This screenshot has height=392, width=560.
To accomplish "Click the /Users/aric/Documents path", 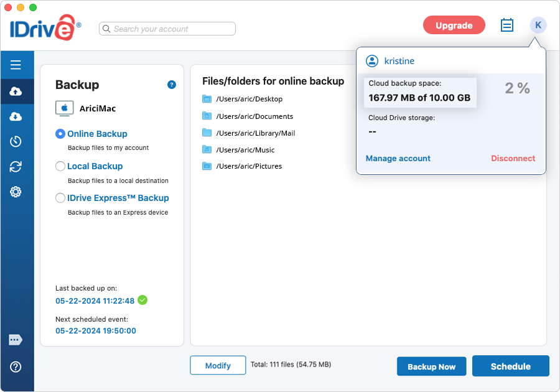I will (x=254, y=116).
